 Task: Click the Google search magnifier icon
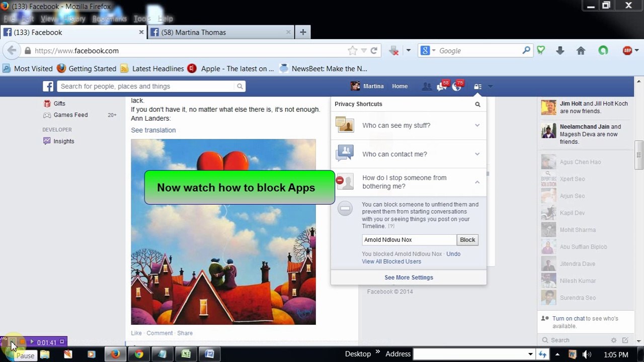[x=526, y=50]
